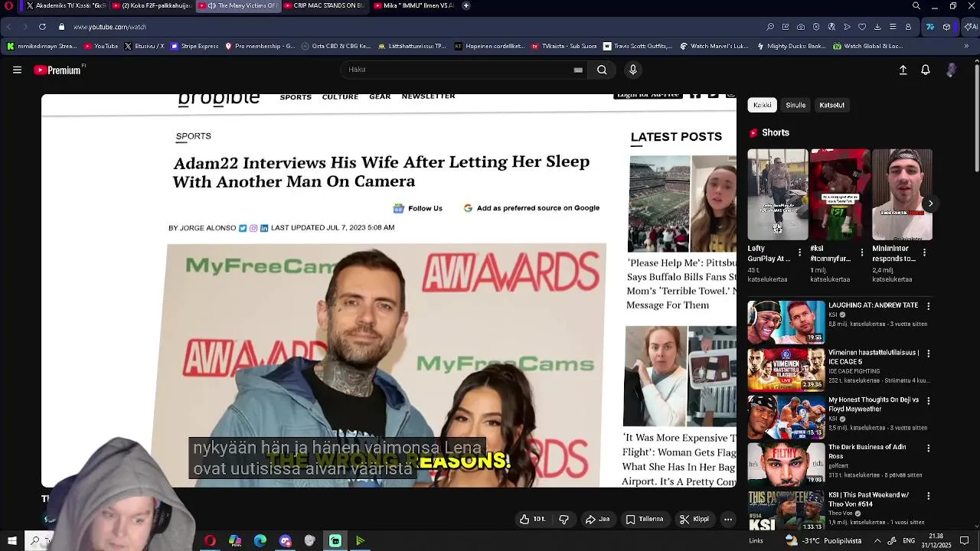Open the Microsoft Edge taskbar icon
Viewport: 980px width, 551px height.
260,541
